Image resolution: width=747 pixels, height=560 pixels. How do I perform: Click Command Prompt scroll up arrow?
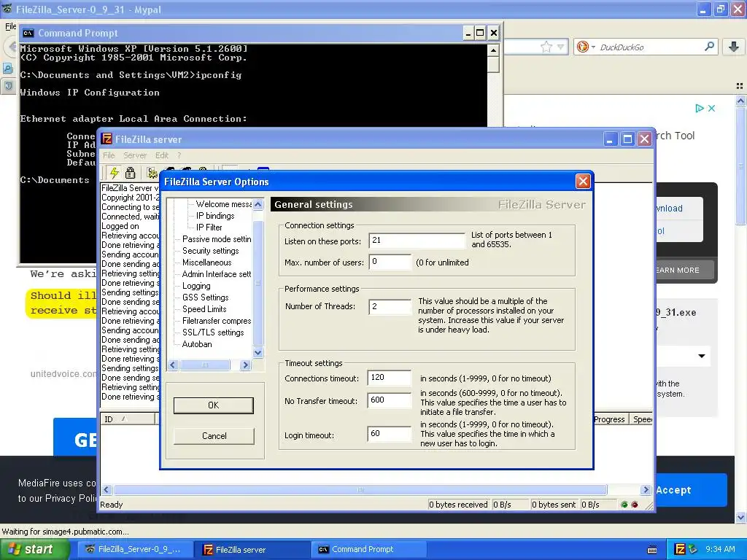tap(494, 50)
